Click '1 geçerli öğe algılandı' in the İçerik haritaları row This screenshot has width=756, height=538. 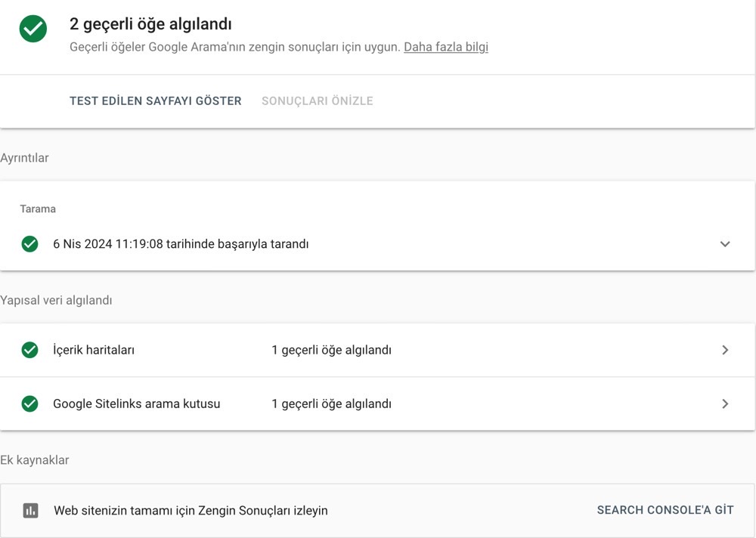pyautogui.click(x=331, y=350)
